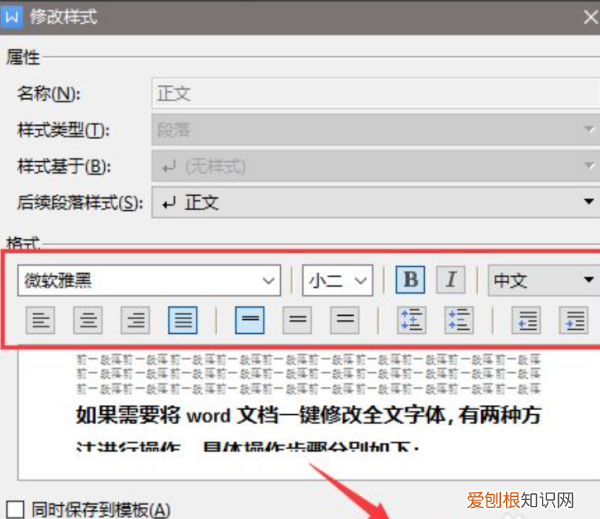This screenshot has height=519, width=600.
Task: Align paragraph text right
Action: tap(135, 320)
